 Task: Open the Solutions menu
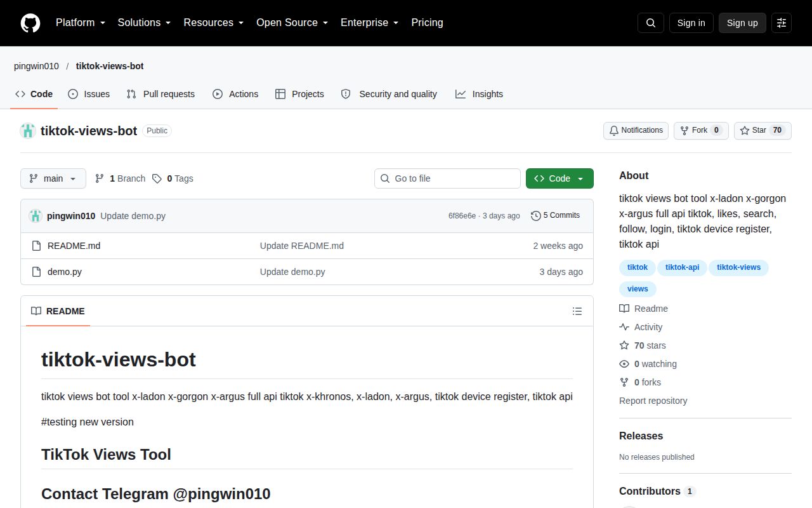(x=145, y=22)
